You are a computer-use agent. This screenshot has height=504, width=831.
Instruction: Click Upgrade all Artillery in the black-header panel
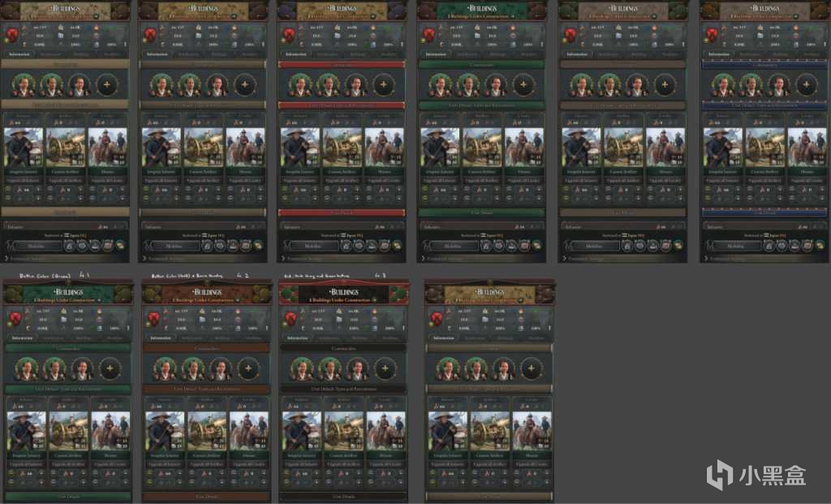coord(343,463)
